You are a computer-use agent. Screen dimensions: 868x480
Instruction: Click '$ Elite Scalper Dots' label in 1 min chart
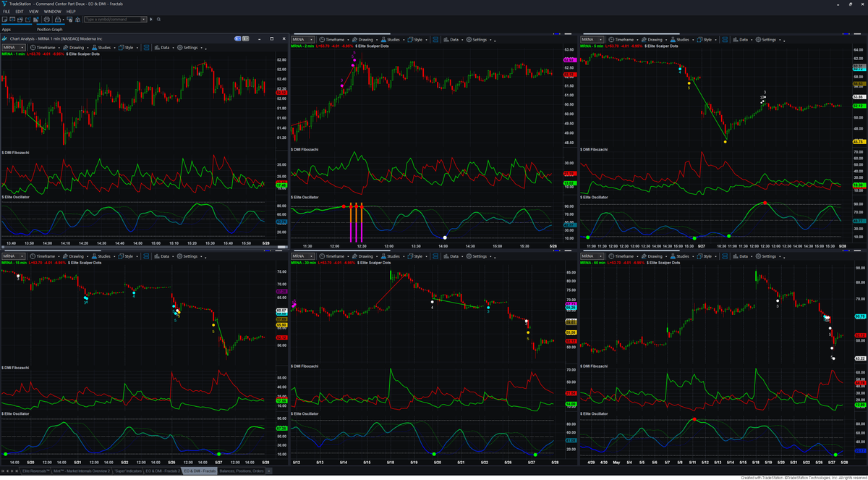point(84,54)
